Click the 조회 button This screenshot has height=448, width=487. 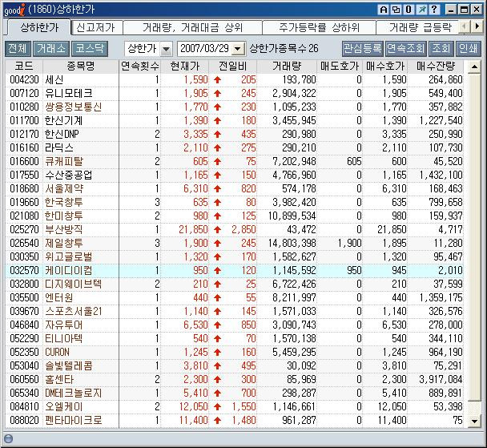tap(441, 48)
